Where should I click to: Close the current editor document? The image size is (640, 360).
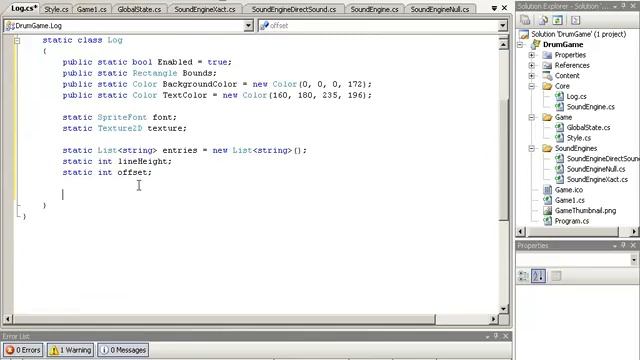click(x=504, y=8)
